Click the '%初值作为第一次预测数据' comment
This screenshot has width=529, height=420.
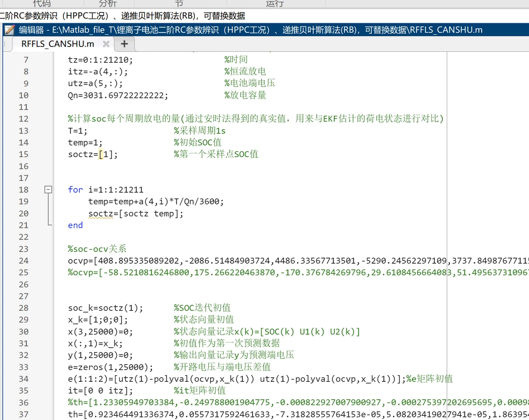(x=227, y=343)
